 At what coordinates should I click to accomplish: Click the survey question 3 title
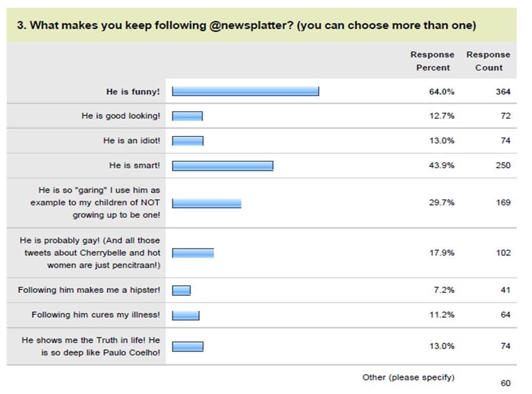click(246, 26)
